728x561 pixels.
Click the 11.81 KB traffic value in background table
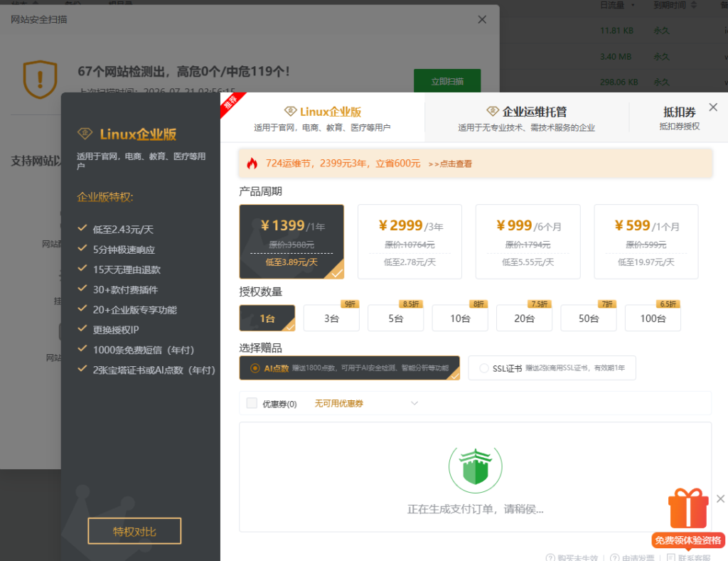point(616,31)
